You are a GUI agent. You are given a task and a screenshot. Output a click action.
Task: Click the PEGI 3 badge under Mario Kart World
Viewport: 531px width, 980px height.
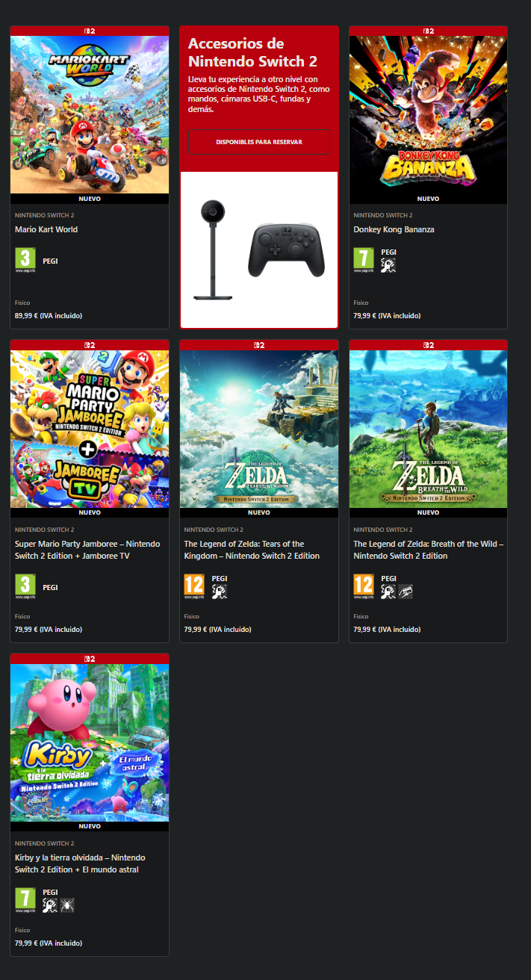25,261
